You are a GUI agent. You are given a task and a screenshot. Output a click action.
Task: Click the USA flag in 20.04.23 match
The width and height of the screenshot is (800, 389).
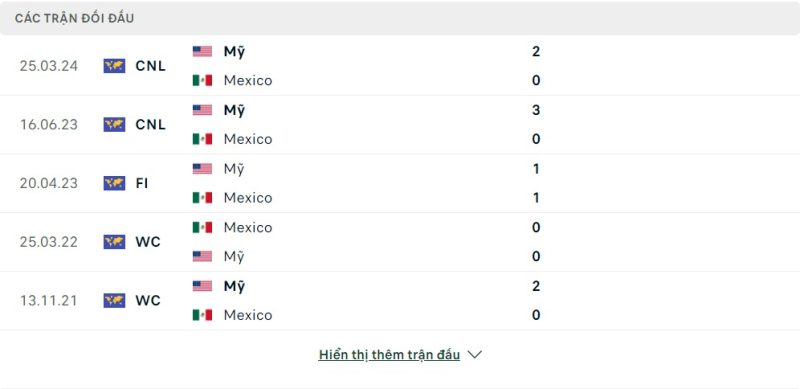(x=202, y=169)
